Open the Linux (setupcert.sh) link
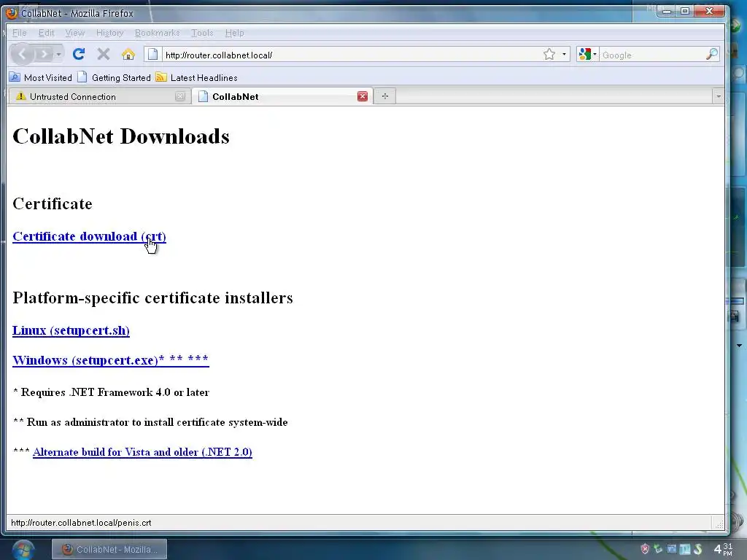 71,330
